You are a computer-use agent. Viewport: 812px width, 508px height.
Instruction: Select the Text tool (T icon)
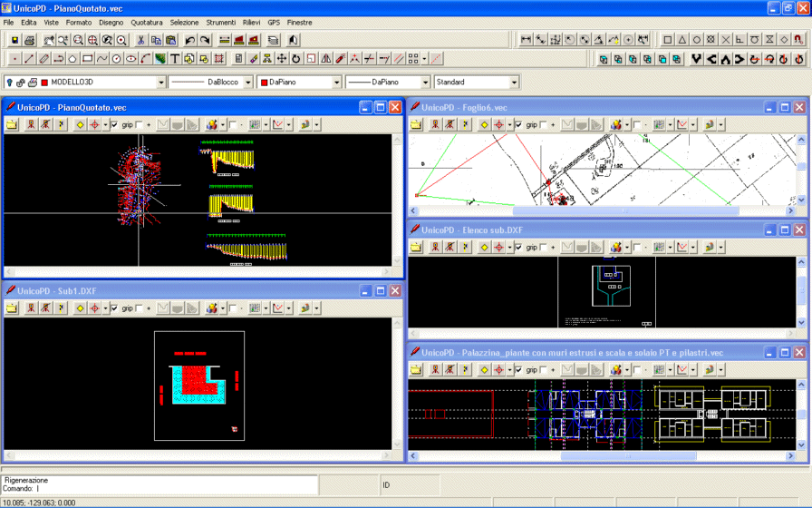175,59
